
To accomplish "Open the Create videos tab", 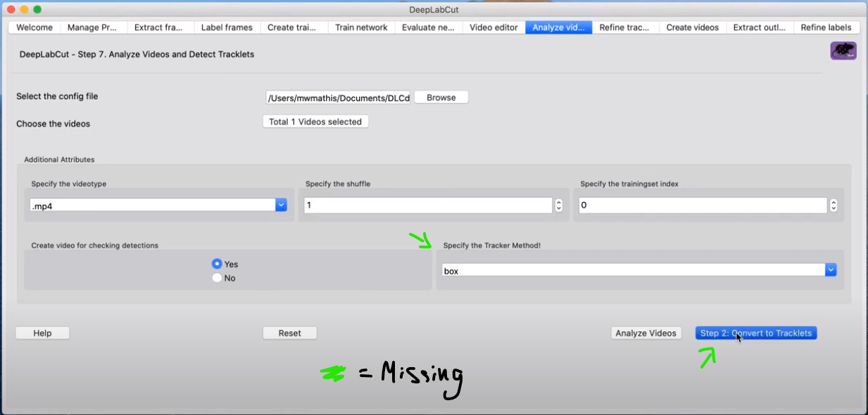I will pos(692,27).
